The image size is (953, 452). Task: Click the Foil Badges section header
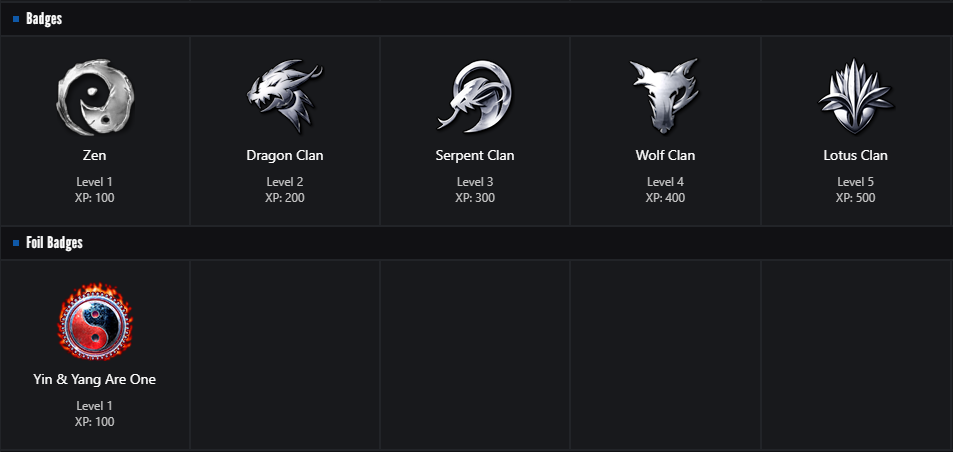click(x=54, y=244)
